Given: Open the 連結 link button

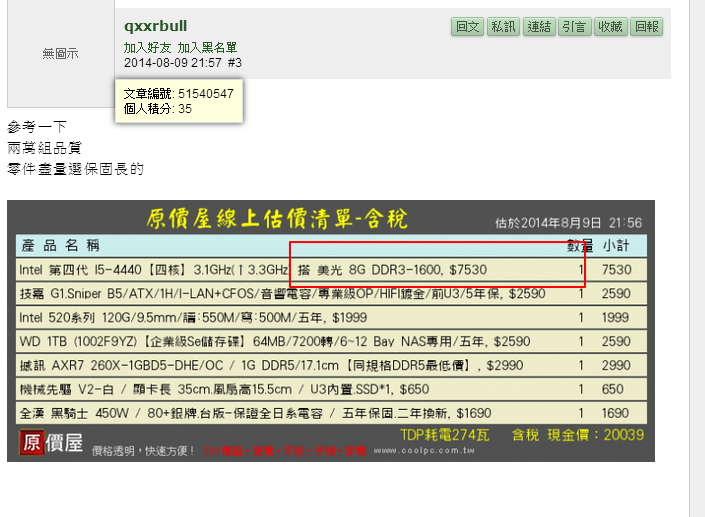Looking at the screenshot, I should click(x=539, y=27).
